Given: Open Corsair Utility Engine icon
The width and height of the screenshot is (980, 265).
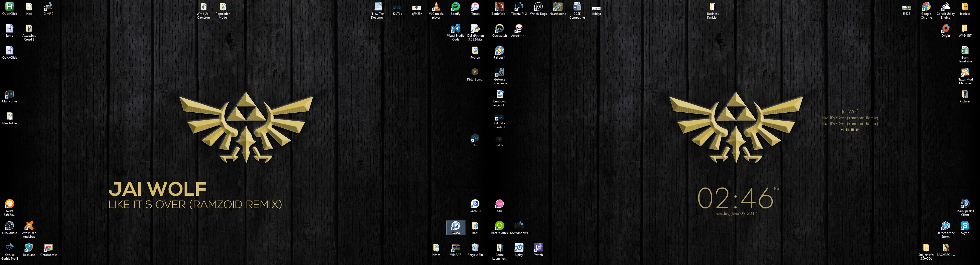Looking at the screenshot, I should pos(945,11).
